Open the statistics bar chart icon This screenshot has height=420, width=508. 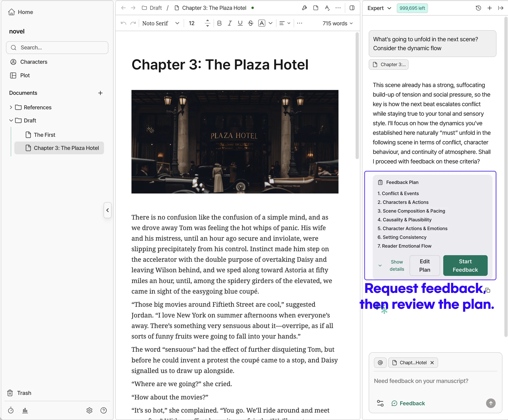pyautogui.click(x=25, y=410)
